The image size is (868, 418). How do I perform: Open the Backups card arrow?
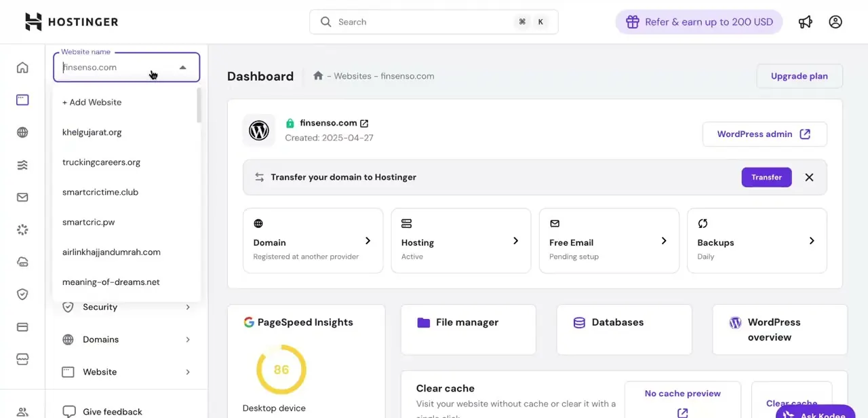click(812, 241)
